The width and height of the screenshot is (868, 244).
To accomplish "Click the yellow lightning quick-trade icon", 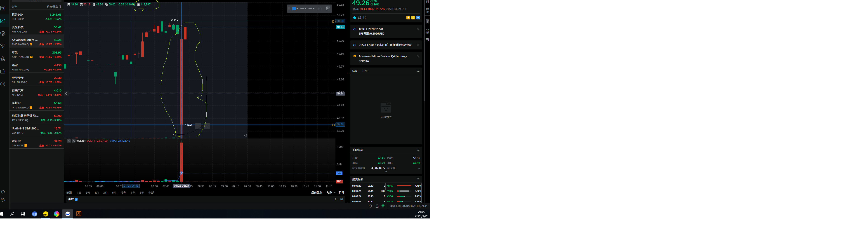I will [408, 18].
